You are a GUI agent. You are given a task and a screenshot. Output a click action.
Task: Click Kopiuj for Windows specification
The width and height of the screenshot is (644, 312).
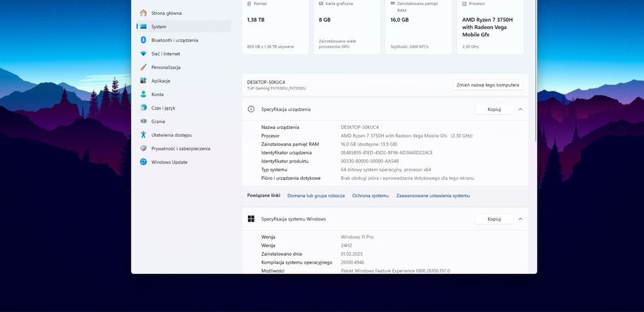494,219
